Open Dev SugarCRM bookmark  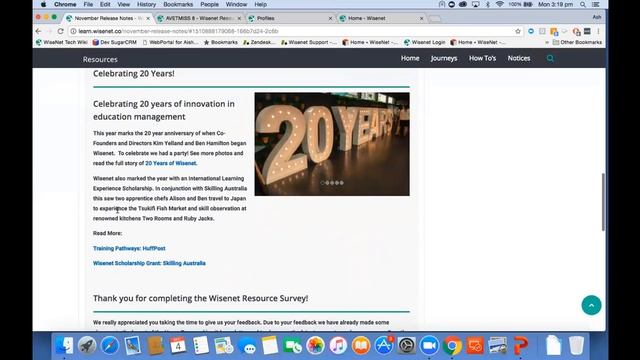point(115,42)
